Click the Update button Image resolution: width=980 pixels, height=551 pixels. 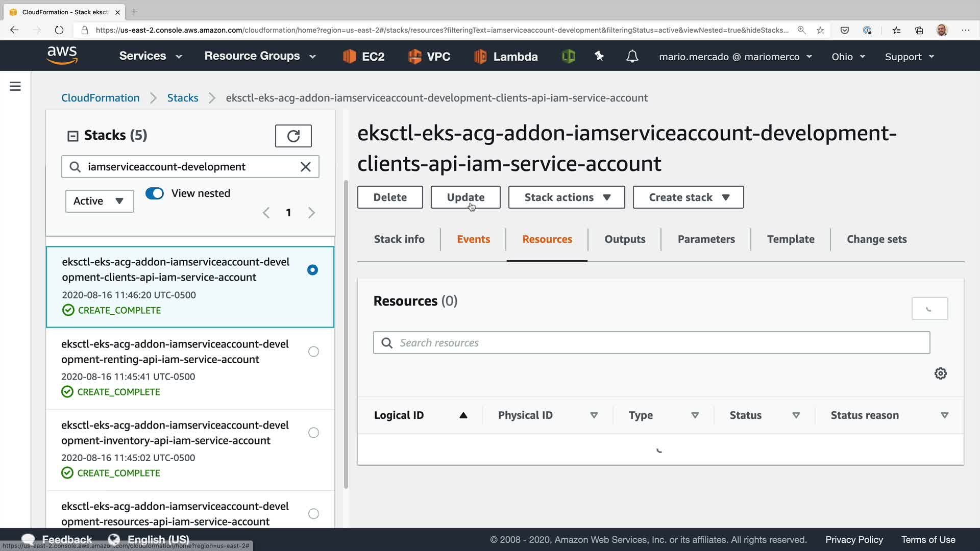pos(465,197)
